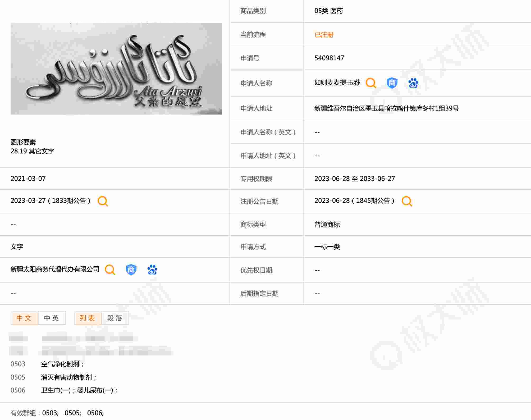The height and width of the screenshot is (420, 531).
Task: Select 列表 list view toggle
Action: 87,318
